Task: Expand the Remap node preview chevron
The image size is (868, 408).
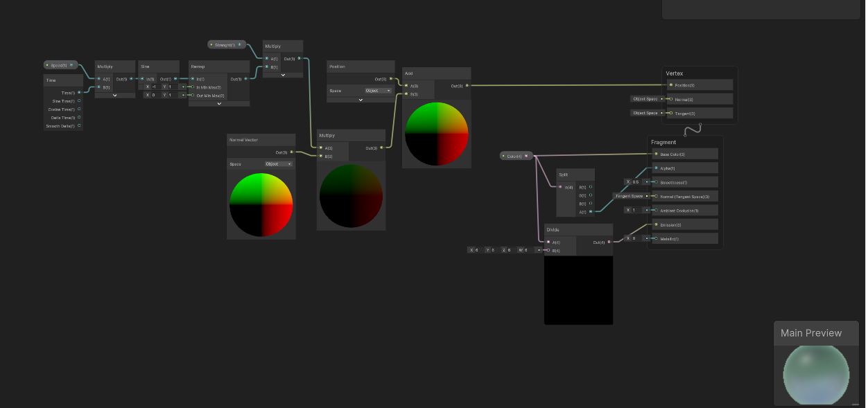Action: click(x=219, y=104)
